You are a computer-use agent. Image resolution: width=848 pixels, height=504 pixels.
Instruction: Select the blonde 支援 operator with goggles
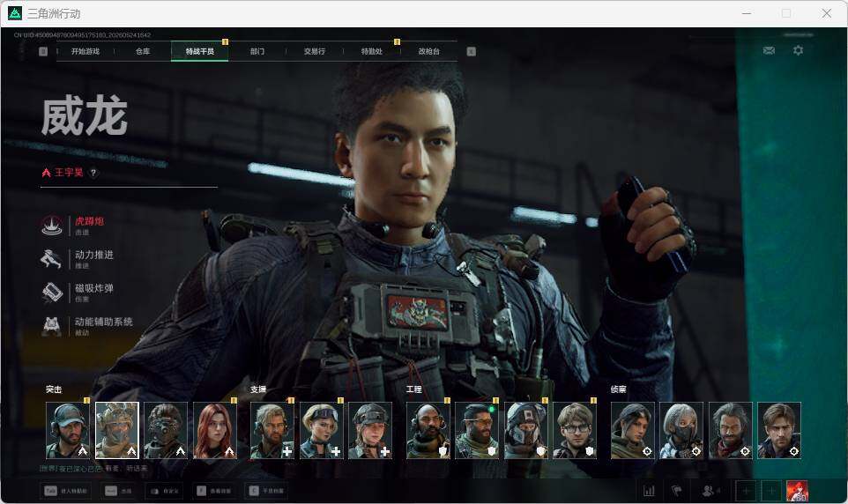coord(321,431)
